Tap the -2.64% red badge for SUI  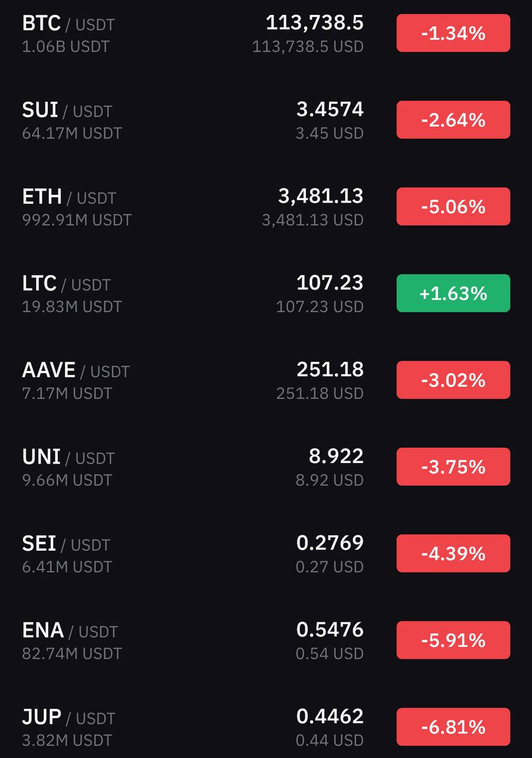click(x=453, y=120)
